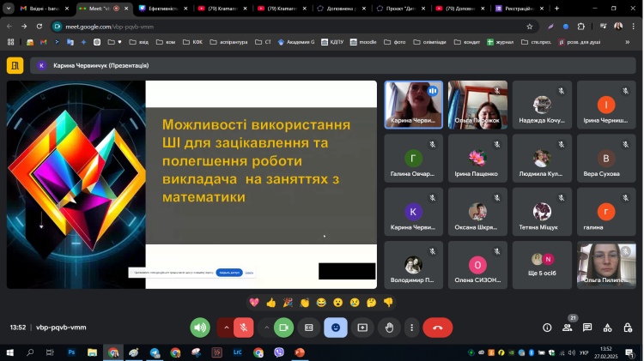Image resolution: width=644 pixels, height=361 pixels.
Task: Send the heart emoji reaction
Action: click(x=254, y=302)
